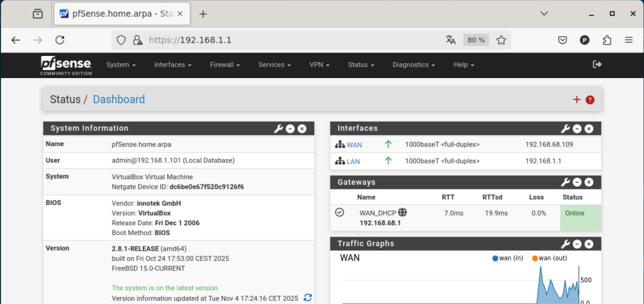Open the Diagnostics menu
Image resolution: width=644 pixels, height=304 pixels.
(x=413, y=65)
